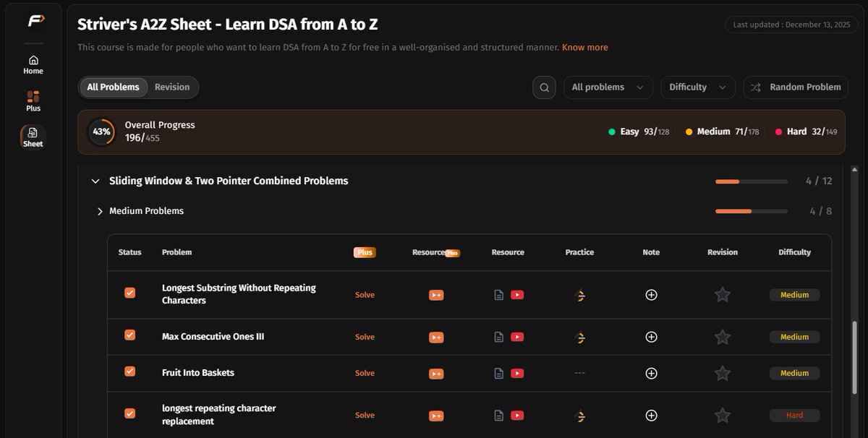Open the Max Consecutive Ones III problem title
The height and width of the screenshot is (438, 868).
click(213, 337)
